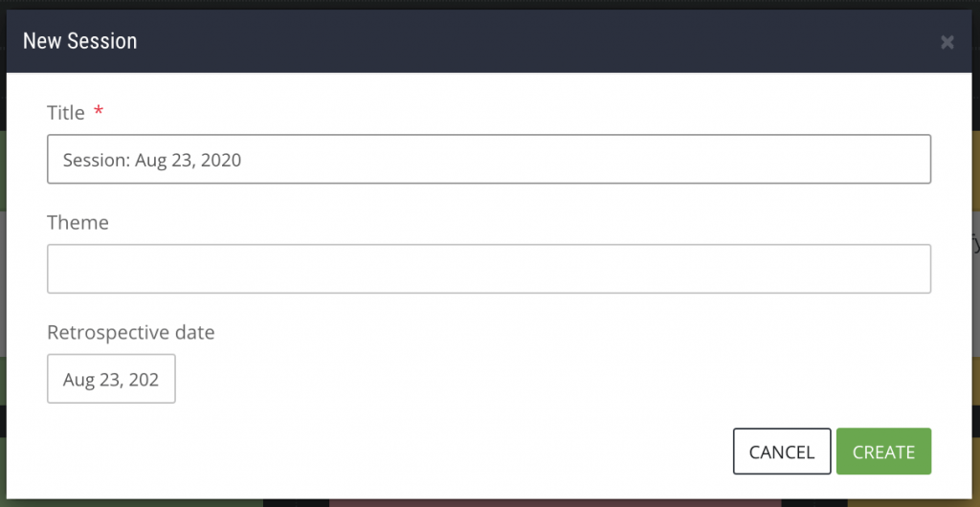Image resolution: width=980 pixels, height=507 pixels.
Task: Place cursor in 'Session: Aug 23, 2020' text
Action: coord(152,161)
